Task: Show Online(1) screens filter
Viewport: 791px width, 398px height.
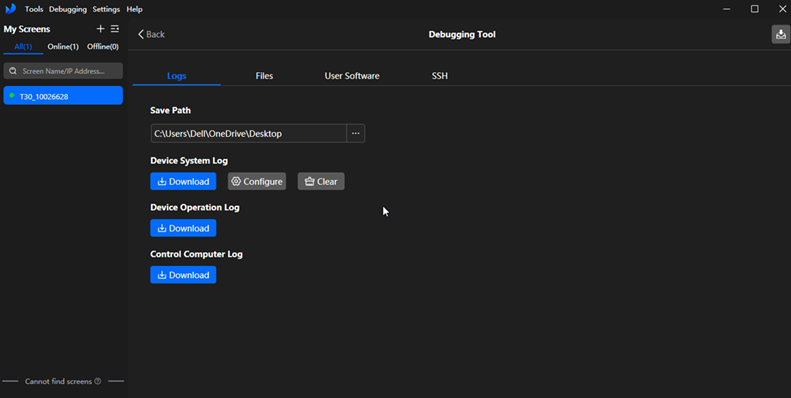Action: point(63,46)
